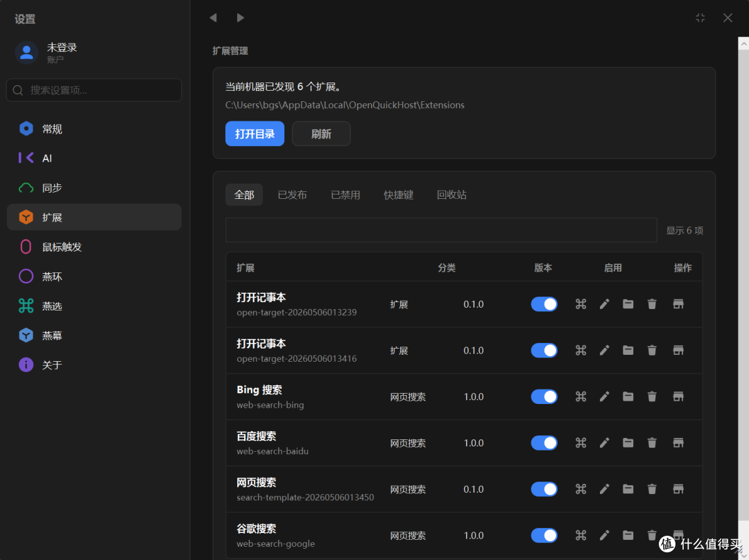Click store icon in Bing 搜索 row
The width and height of the screenshot is (749, 560).
tap(678, 396)
